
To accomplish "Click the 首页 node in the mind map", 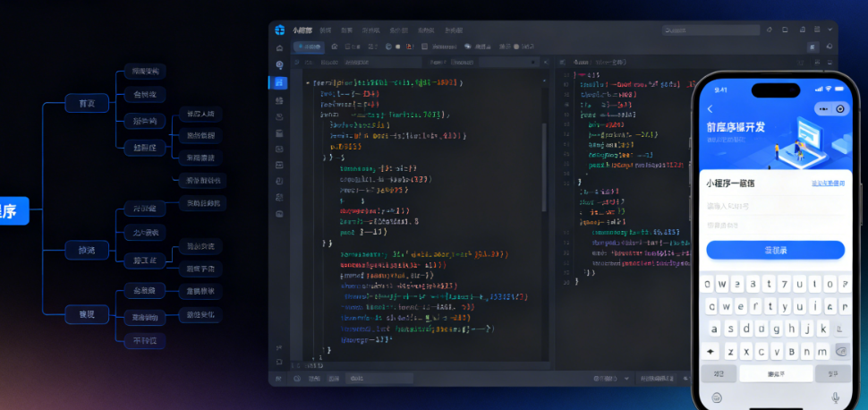I will (87, 103).
